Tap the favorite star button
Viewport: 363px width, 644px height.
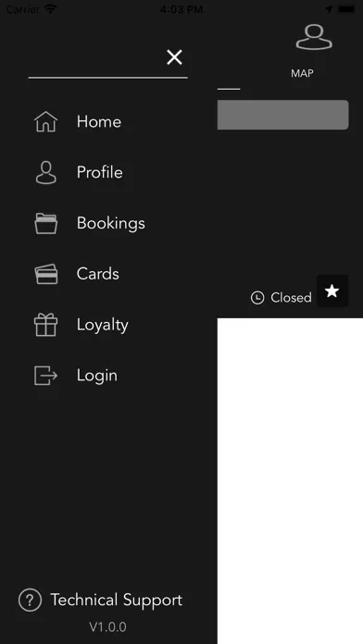pos(332,291)
